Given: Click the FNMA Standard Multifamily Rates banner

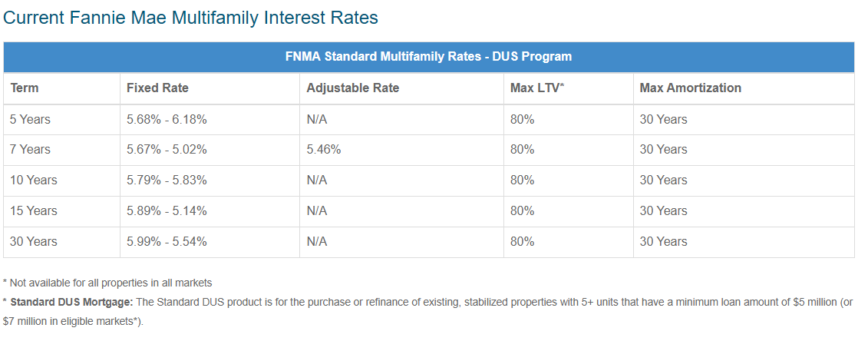Looking at the screenshot, I should [428, 57].
